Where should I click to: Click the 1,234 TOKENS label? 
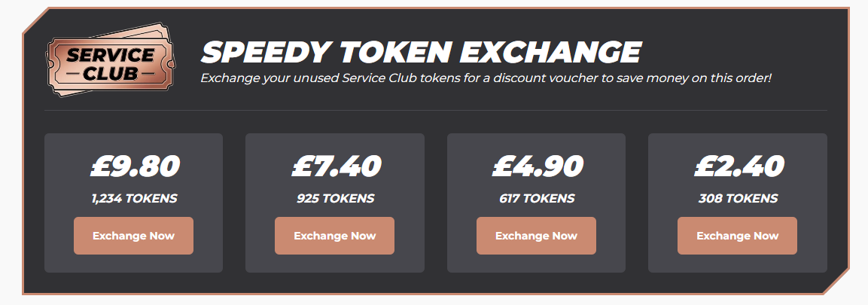pos(134,198)
